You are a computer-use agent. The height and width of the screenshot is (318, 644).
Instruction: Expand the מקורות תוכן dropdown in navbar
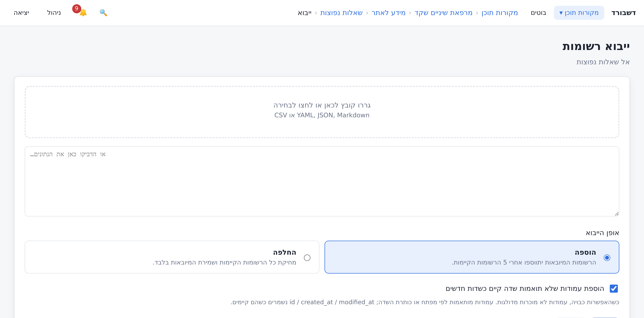click(x=579, y=13)
